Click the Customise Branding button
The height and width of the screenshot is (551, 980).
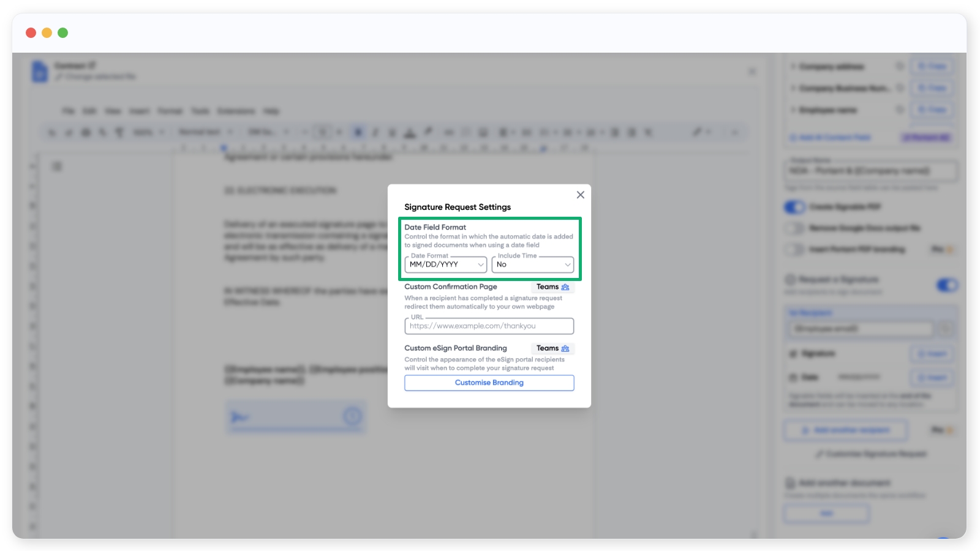click(x=489, y=383)
